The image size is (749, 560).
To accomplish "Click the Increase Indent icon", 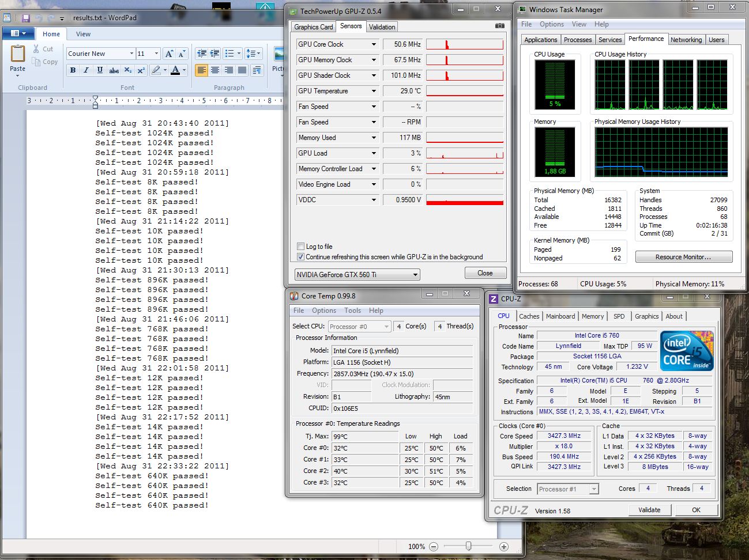I will point(215,54).
